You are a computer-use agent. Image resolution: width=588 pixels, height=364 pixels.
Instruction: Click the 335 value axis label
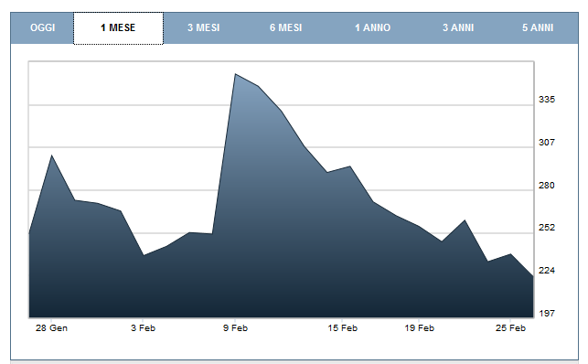tap(547, 100)
